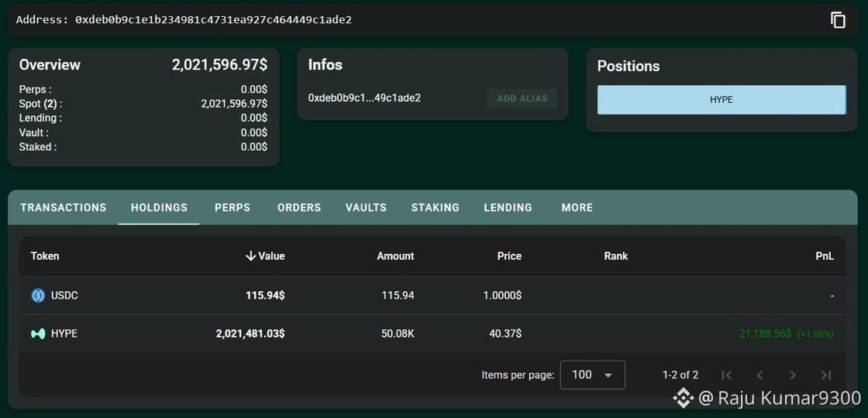
Task: Click the 1-2 of 2 pagination text
Action: [x=680, y=375]
